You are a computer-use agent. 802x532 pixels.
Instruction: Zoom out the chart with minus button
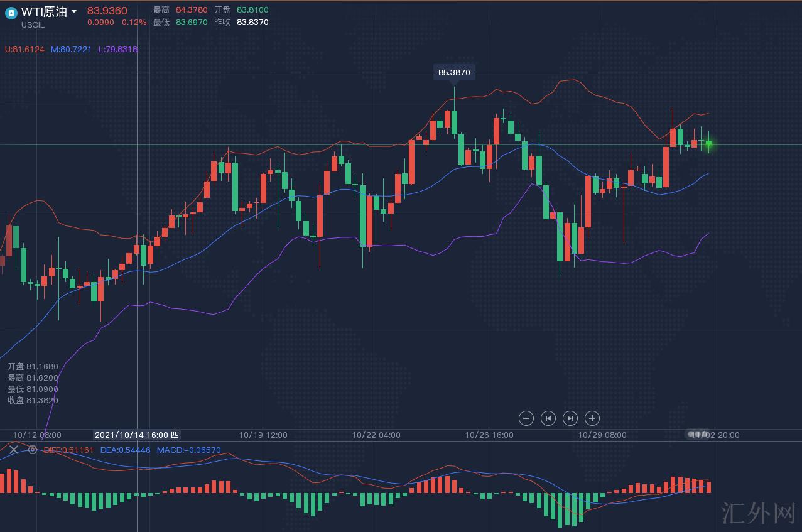(x=526, y=418)
